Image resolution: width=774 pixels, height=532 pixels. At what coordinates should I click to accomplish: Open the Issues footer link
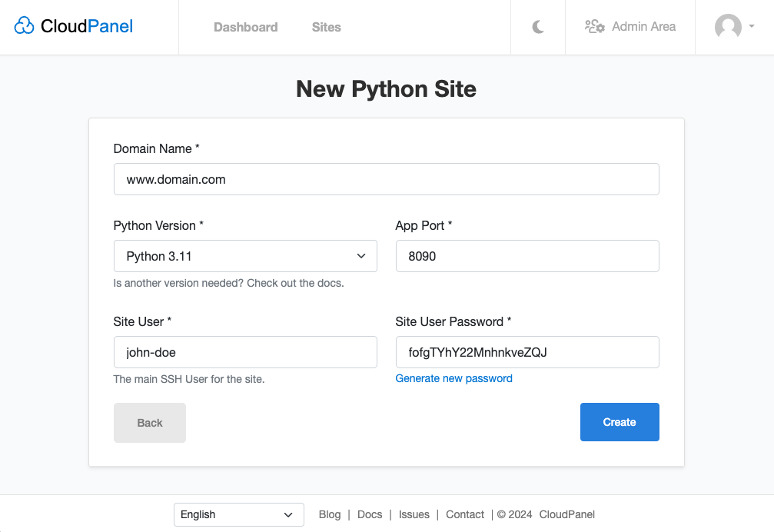(414, 514)
